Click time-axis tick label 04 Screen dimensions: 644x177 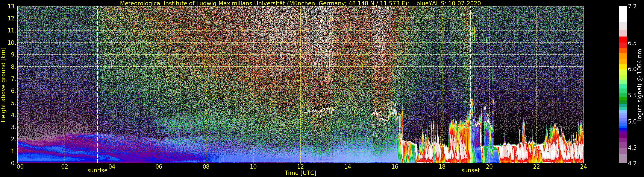point(112,166)
